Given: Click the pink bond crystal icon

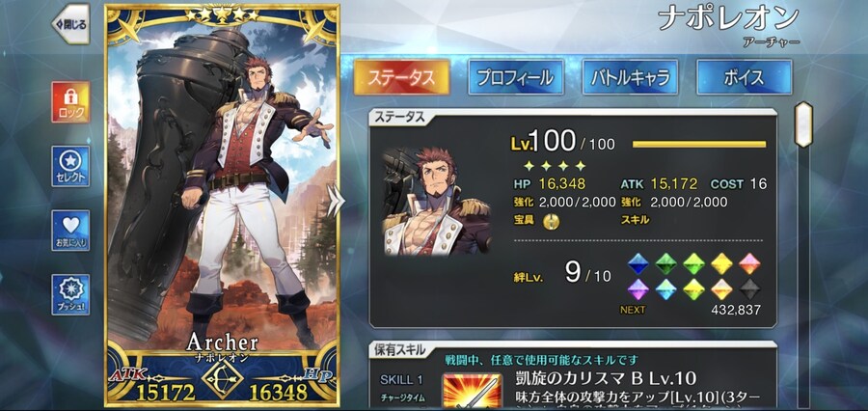Looking at the screenshot, I should point(750,263).
